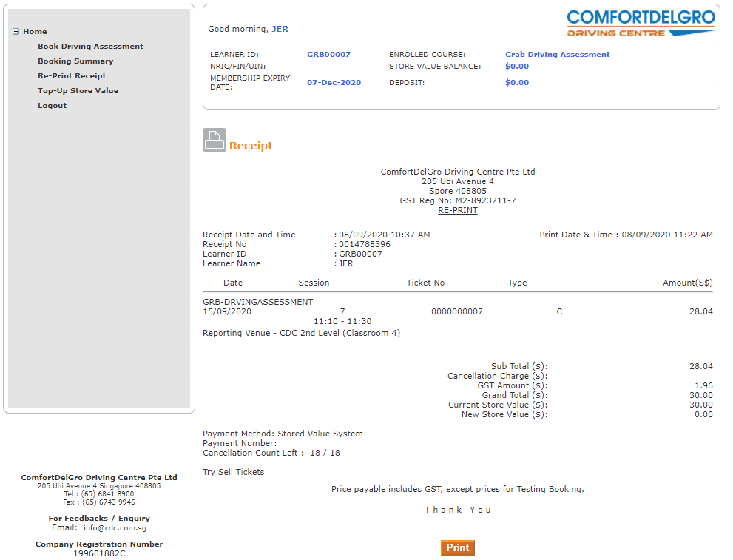Screen dimensions: 733x560
Task: Collapse the Home menu tree
Action: point(16,32)
